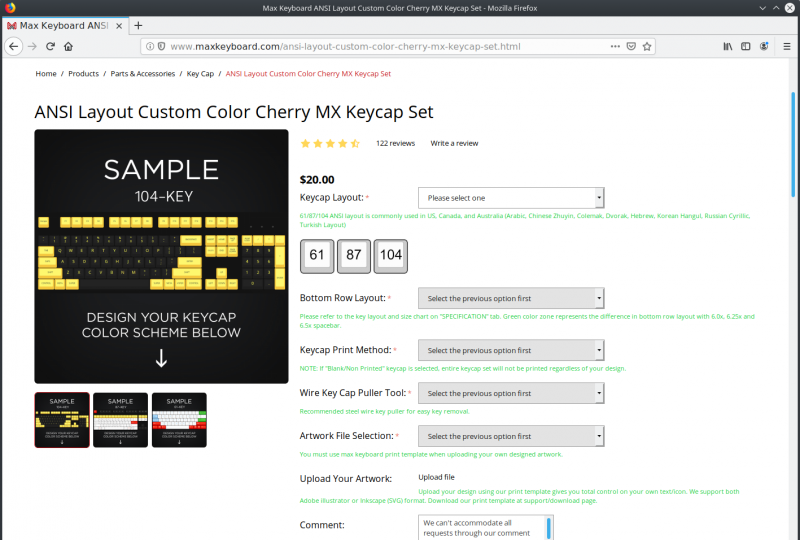Save page to Pocket icon
This screenshot has height=540, width=800.
631,46
